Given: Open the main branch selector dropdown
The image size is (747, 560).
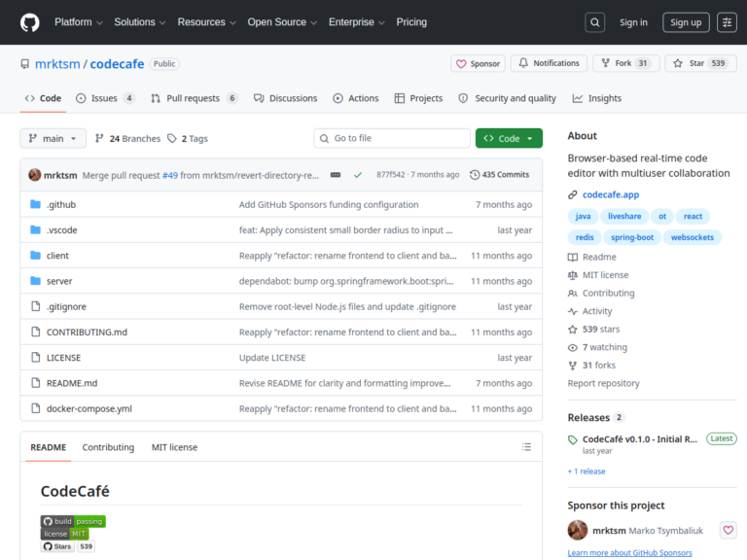Looking at the screenshot, I should tap(53, 138).
